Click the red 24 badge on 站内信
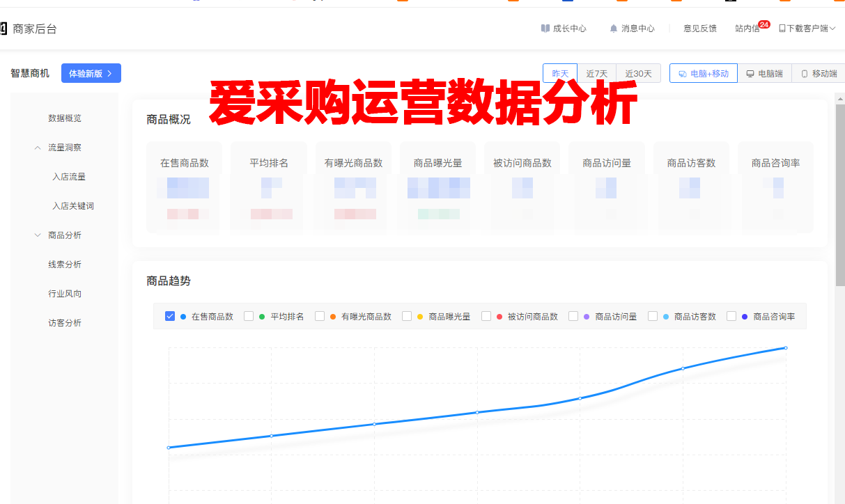The height and width of the screenshot is (504, 845). [x=764, y=24]
